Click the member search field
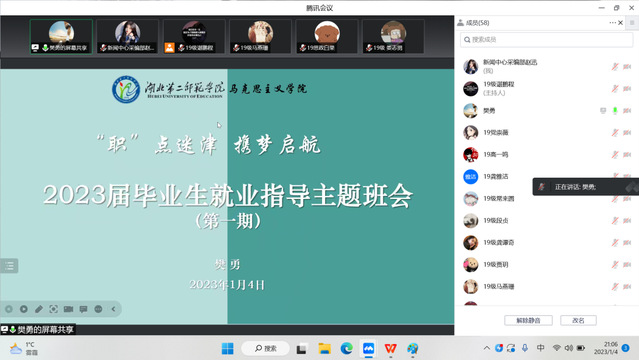The image size is (639, 360). [x=546, y=40]
